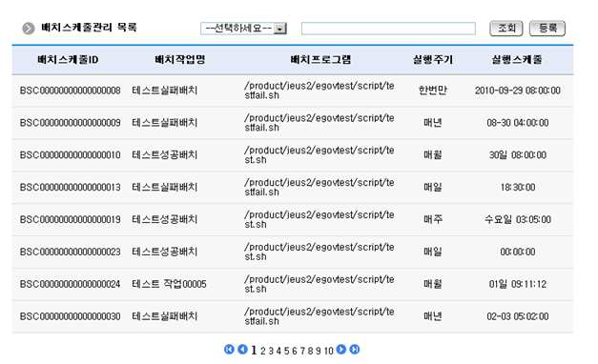Open page 3 of the list
This screenshot has height=364, width=598.
pyautogui.click(x=271, y=351)
